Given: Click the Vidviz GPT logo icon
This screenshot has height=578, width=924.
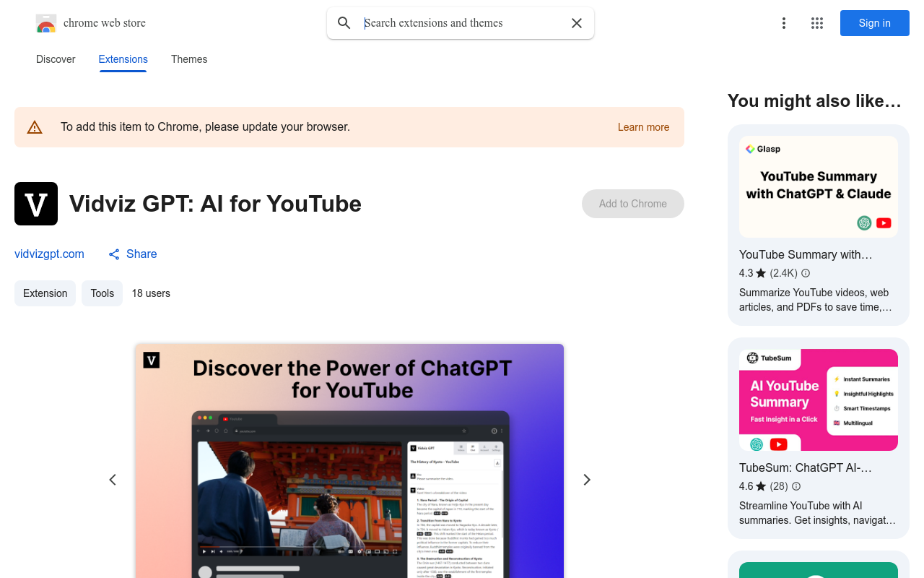Looking at the screenshot, I should (36, 204).
